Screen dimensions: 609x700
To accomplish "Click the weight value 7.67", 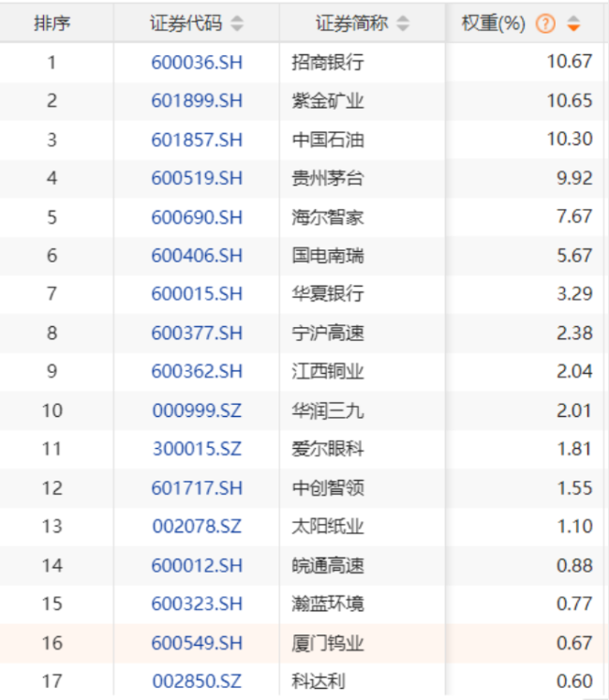I will pos(574,216).
